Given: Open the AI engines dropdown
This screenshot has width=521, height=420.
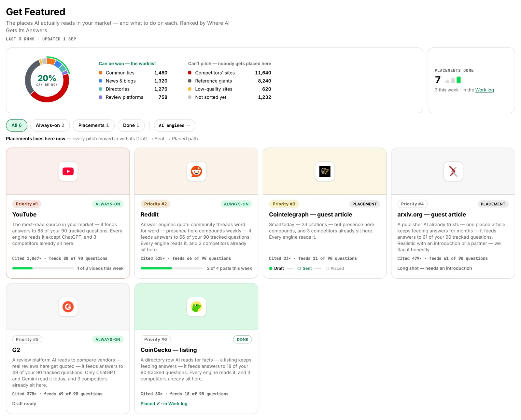Looking at the screenshot, I should click(x=175, y=125).
